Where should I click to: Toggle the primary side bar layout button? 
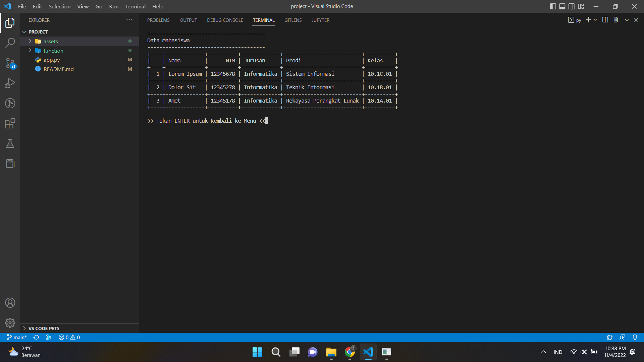[x=553, y=6]
